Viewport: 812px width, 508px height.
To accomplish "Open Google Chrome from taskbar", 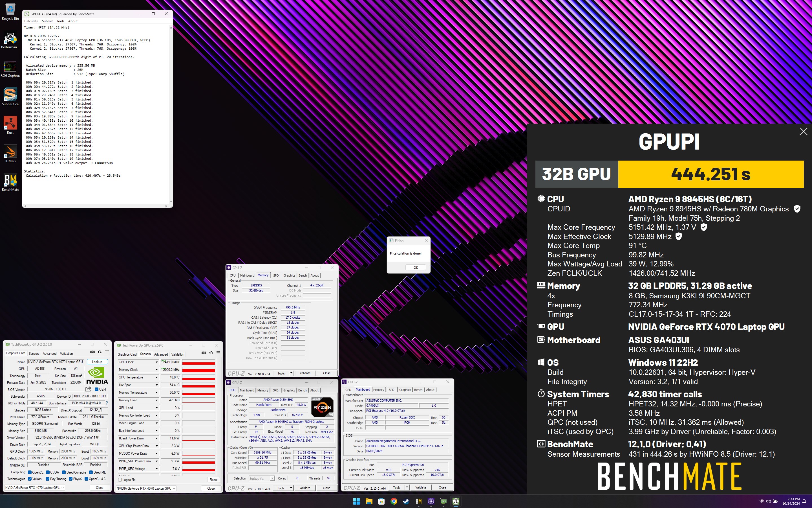I will 394,501.
